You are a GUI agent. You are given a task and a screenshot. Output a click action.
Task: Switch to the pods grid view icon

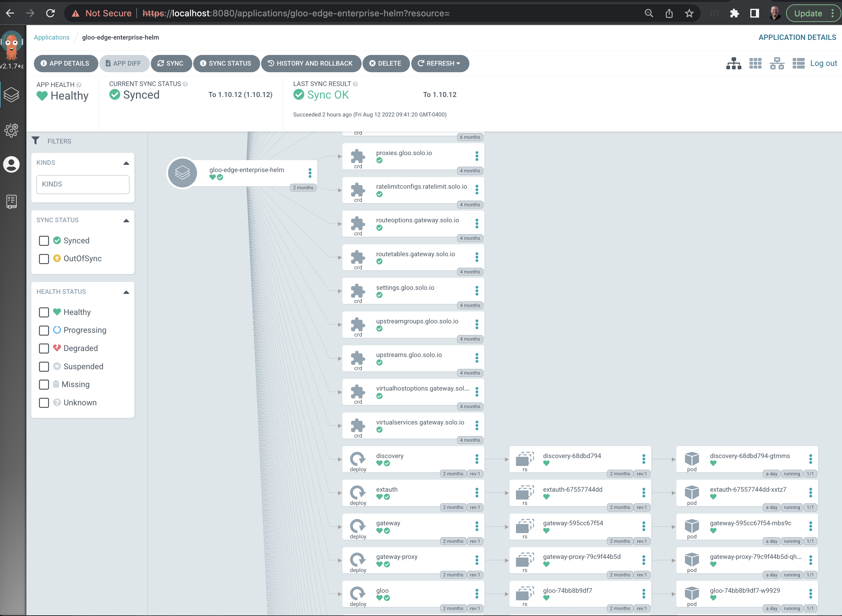[x=756, y=63]
